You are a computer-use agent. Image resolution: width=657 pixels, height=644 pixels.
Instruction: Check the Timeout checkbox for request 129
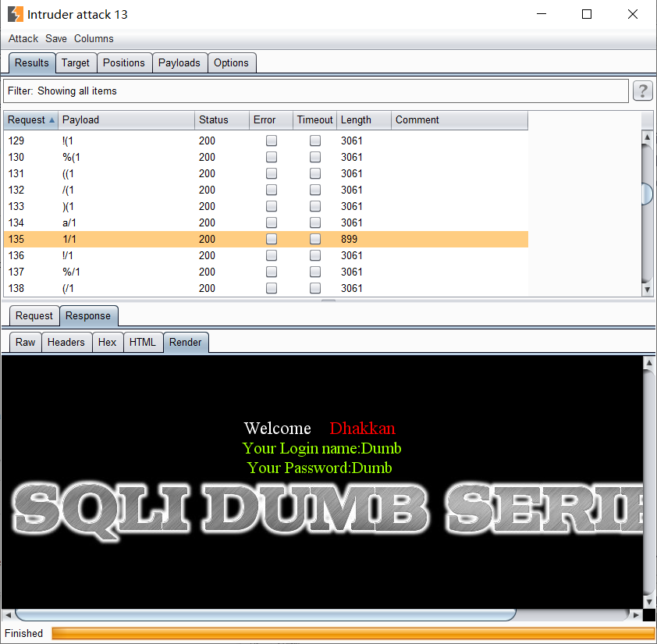[315, 141]
